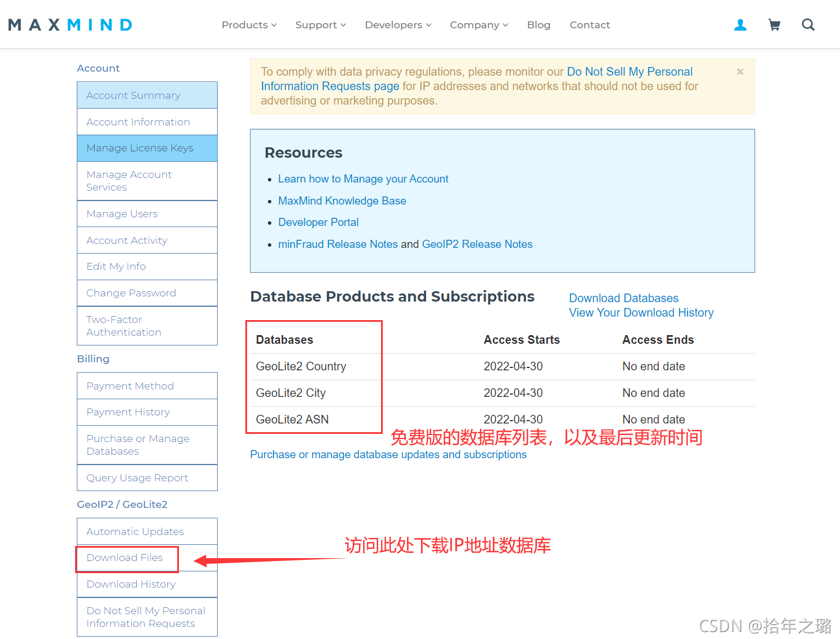Go to Manage License Keys

click(147, 148)
